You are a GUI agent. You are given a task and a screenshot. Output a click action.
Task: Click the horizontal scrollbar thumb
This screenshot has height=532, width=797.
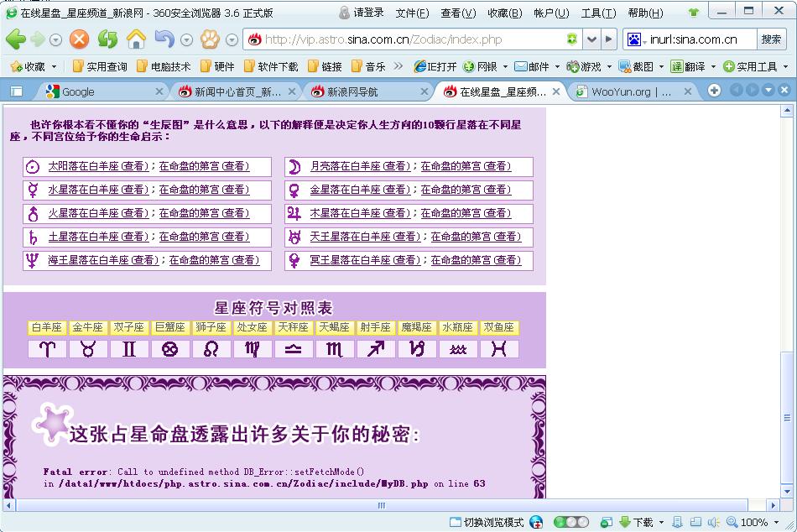(x=382, y=505)
